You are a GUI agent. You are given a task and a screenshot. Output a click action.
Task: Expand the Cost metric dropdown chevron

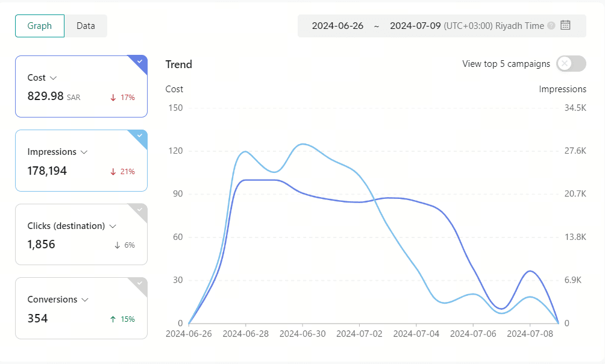coord(54,78)
